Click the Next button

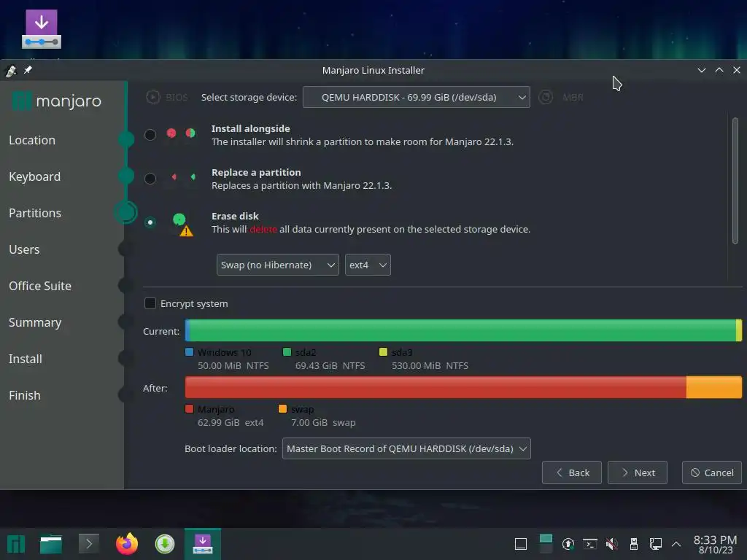[x=638, y=472]
